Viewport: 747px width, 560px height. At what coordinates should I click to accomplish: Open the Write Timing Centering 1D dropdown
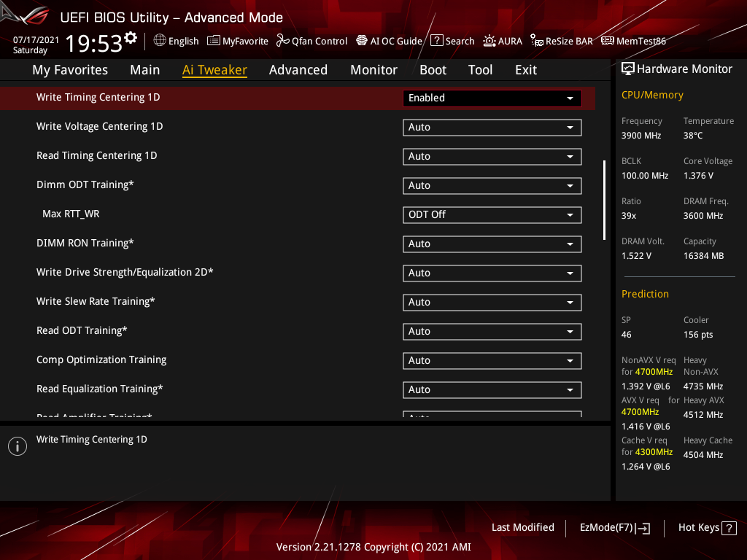[492, 98]
